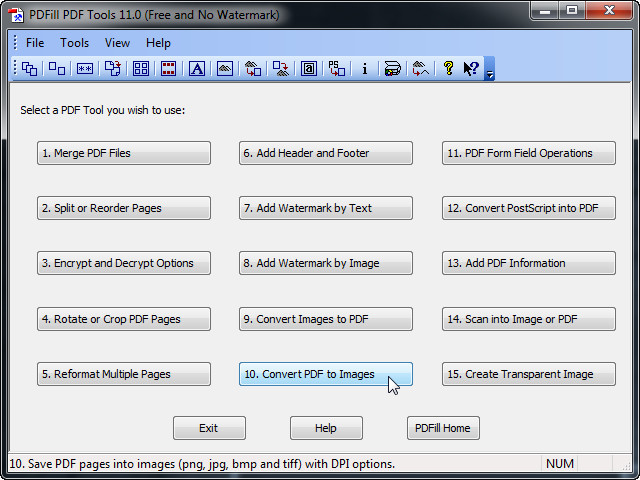Choose 1. Merge PDF Files
The height and width of the screenshot is (480, 640).
124,153
